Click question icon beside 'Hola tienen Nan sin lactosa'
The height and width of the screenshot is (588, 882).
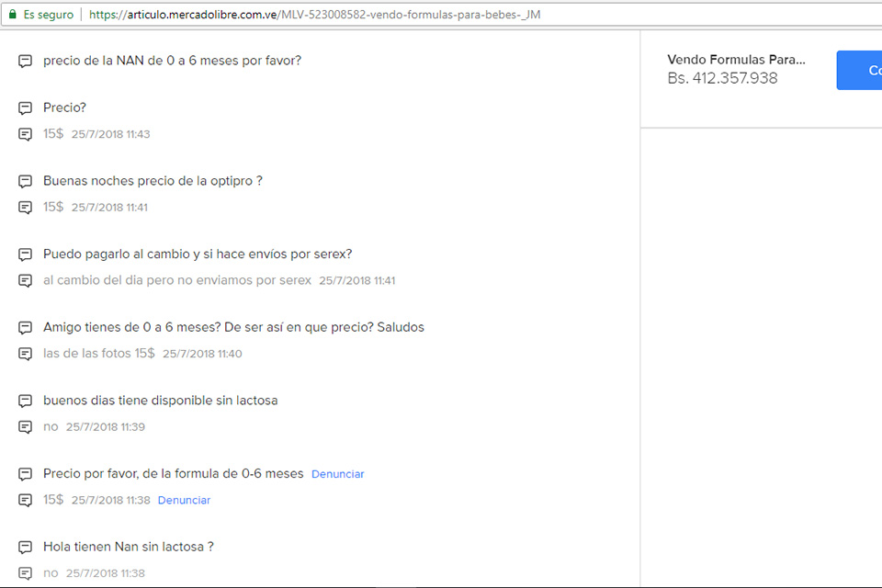[26, 548]
